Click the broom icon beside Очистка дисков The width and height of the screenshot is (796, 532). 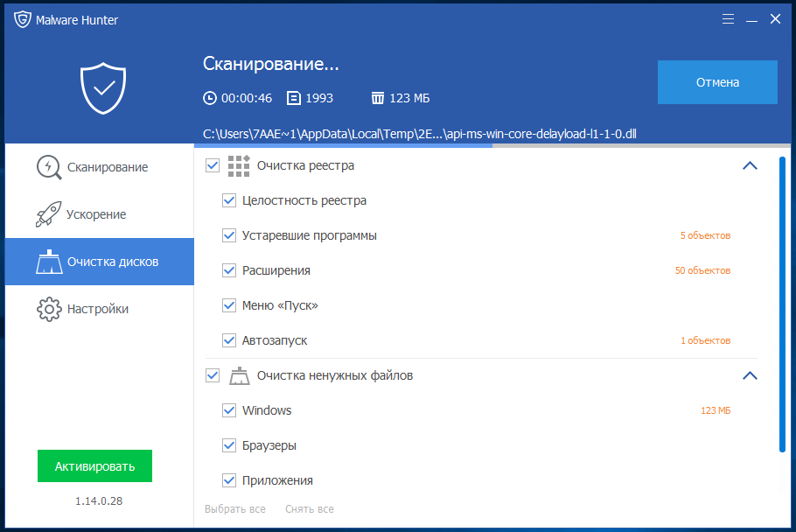point(49,262)
